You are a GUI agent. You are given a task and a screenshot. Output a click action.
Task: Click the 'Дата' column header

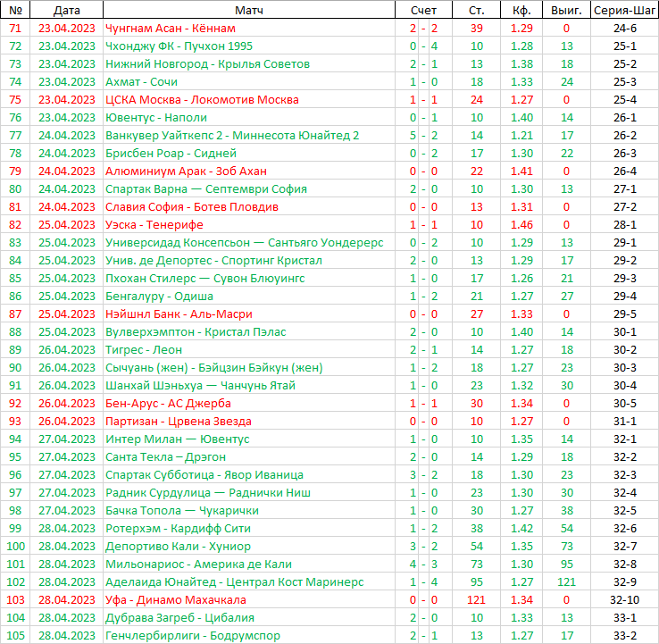coord(66,10)
